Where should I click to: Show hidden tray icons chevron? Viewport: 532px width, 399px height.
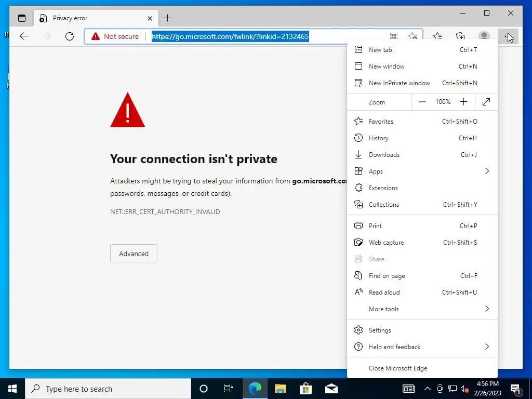(x=428, y=389)
